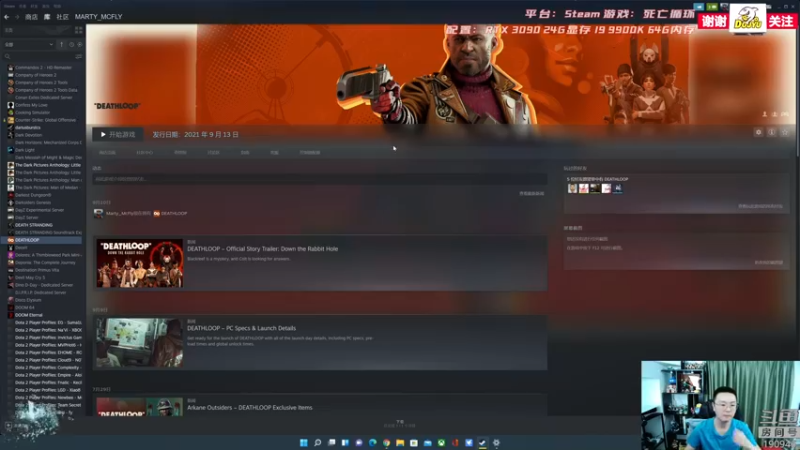Click the 开始游戏 play button
The width and height of the screenshot is (800, 450).
tap(118, 134)
